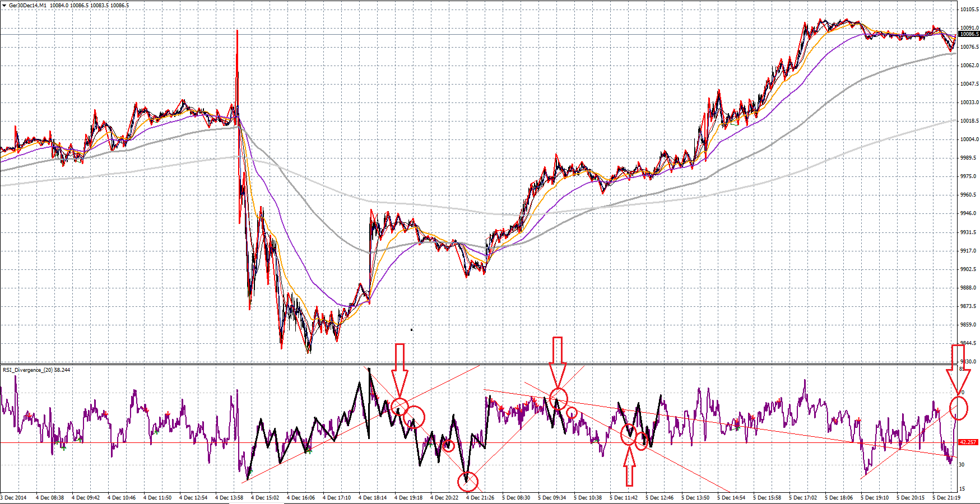Select the 5 Dec 12:46 time label
The image size is (980, 504).
click(659, 497)
